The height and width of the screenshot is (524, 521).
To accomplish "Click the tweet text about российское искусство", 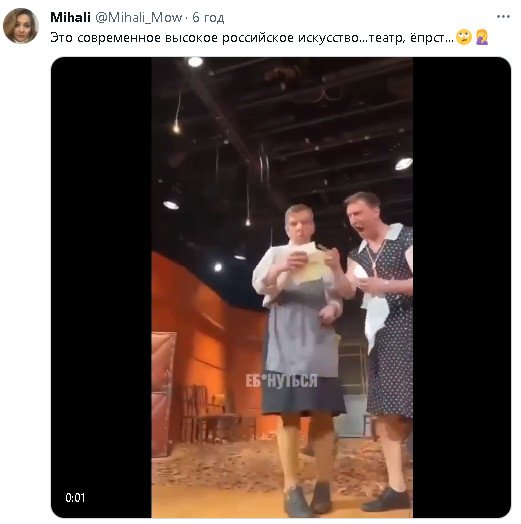I will click(x=252, y=37).
